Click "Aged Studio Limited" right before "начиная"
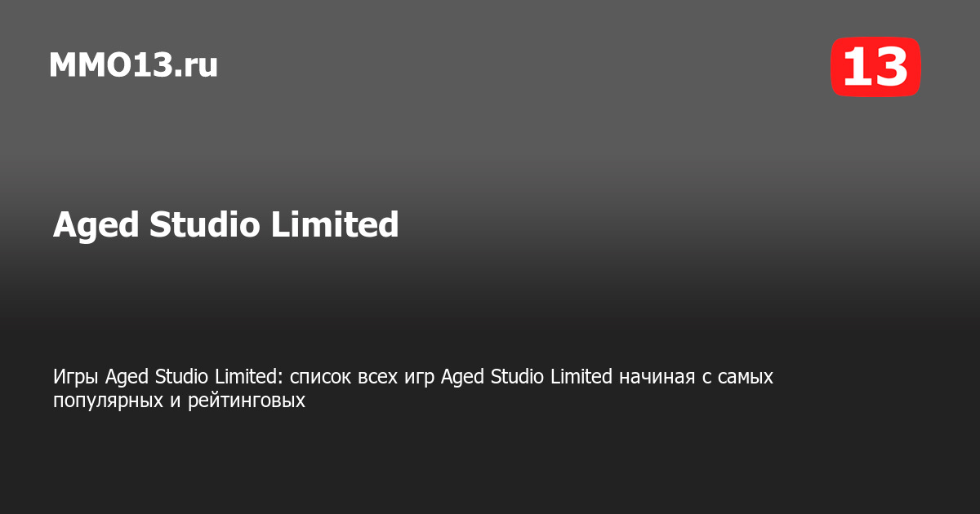The width and height of the screenshot is (980, 514). 526,377
